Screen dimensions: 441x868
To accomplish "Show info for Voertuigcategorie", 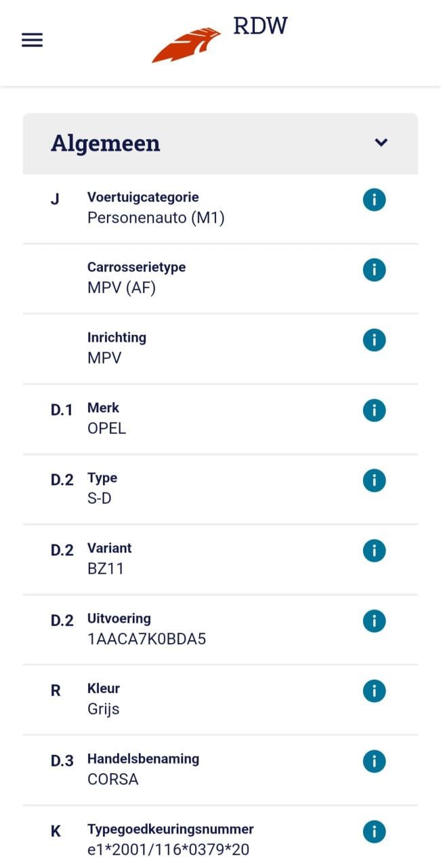I will pos(374,200).
